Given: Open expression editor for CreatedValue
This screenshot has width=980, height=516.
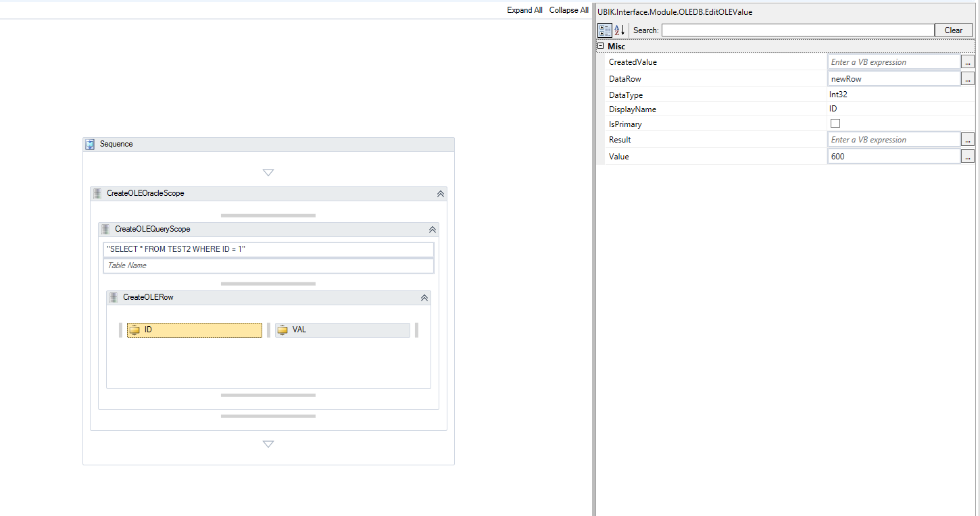Looking at the screenshot, I should pyautogui.click(x=968, y=62).
